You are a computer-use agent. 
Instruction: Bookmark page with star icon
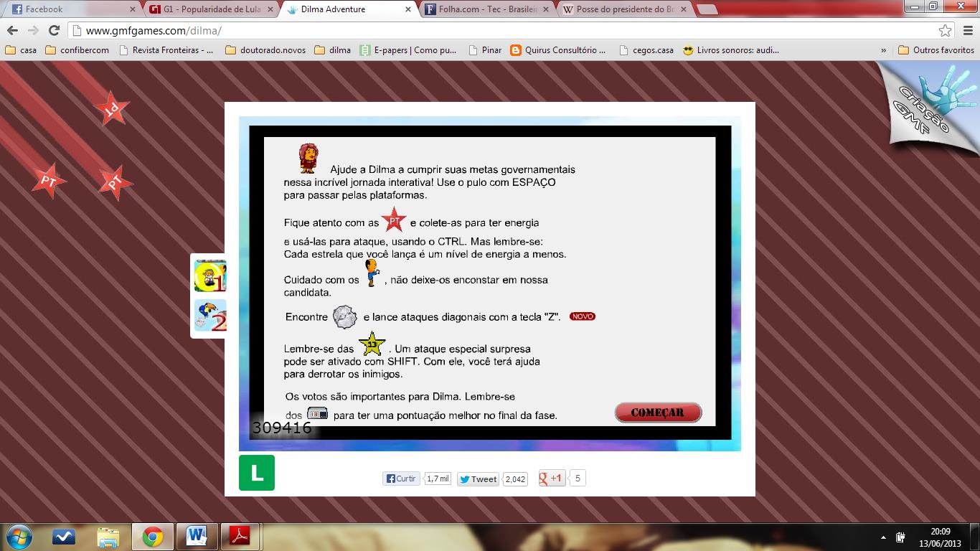click(x=945, y=31)
